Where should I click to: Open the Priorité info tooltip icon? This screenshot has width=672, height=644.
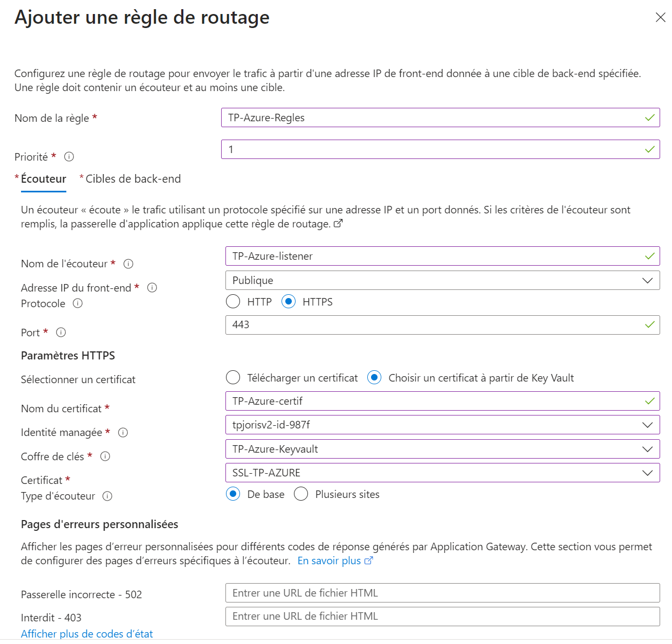pyautogui.click(x=68, y=157)
